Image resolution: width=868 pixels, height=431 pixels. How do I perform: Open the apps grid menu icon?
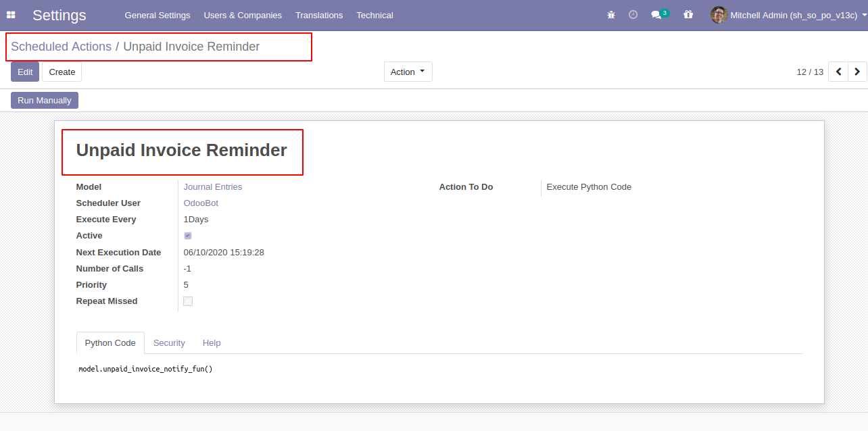click(11, 15)
